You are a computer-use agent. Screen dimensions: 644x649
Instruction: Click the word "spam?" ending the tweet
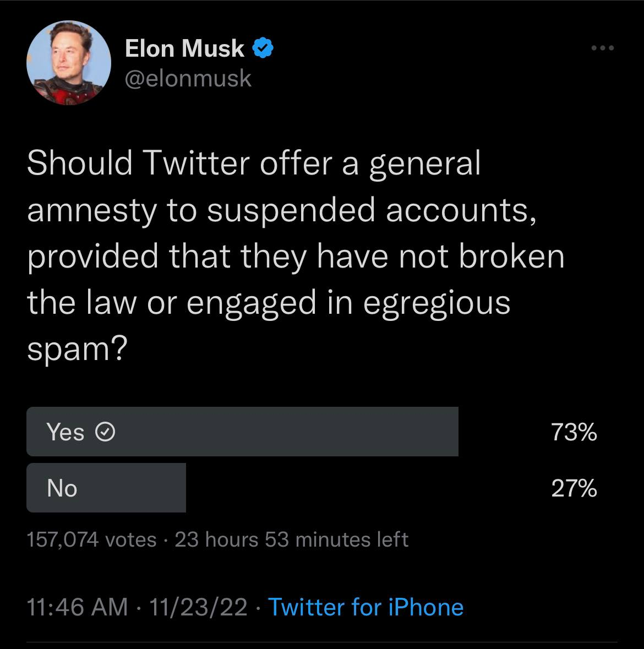coord(77,348)
